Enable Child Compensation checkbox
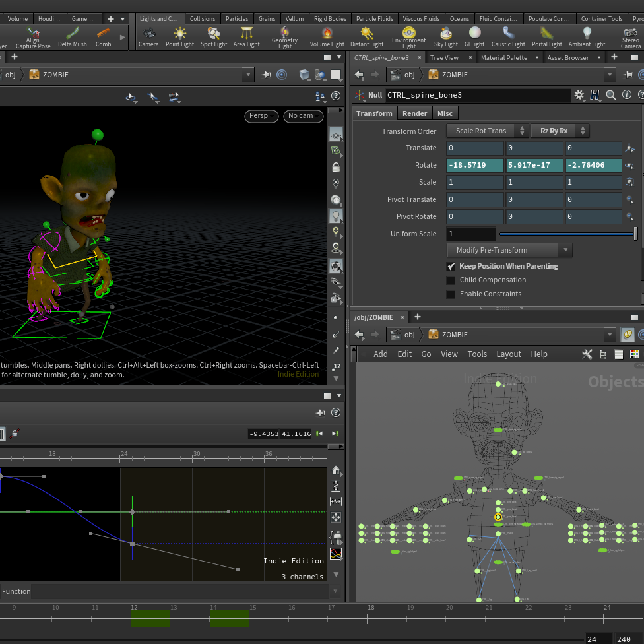644x644 pixels. coord(451,280)
